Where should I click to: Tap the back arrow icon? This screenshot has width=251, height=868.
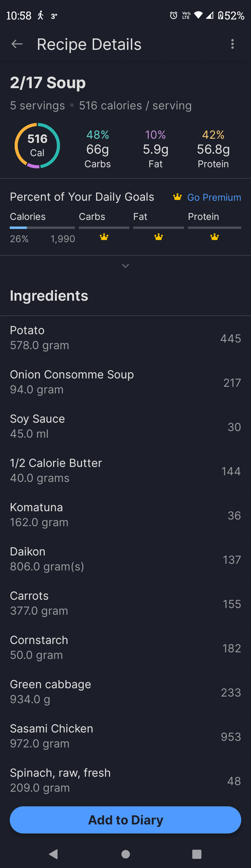17,44
